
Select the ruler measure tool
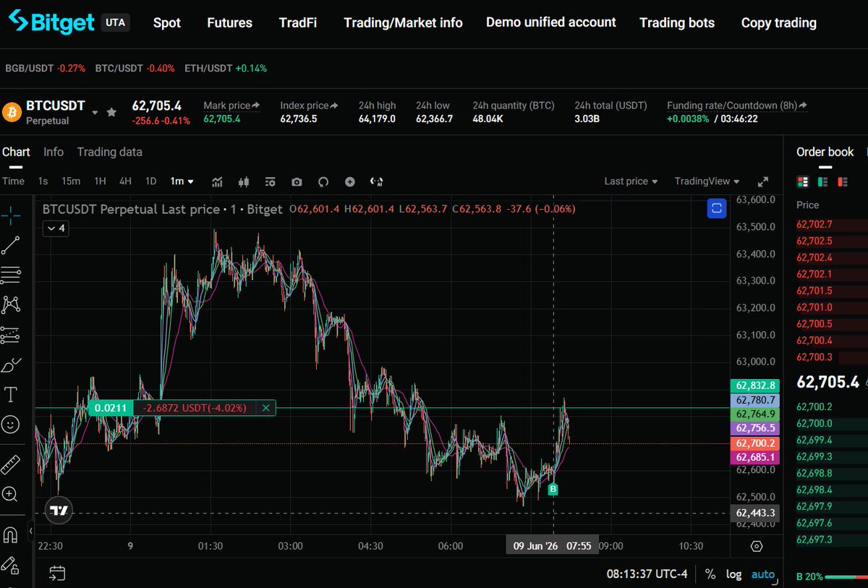tap(11, 464)
